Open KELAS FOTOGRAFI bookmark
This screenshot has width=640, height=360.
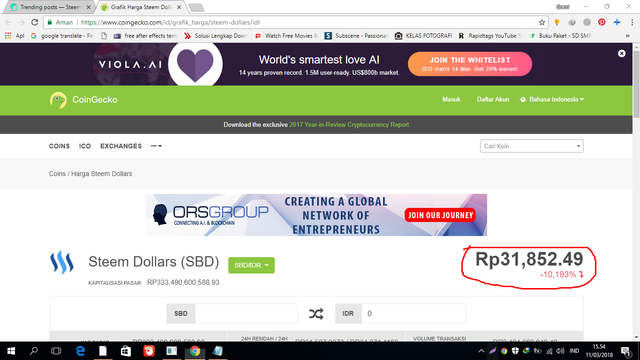tap(423, 36)
